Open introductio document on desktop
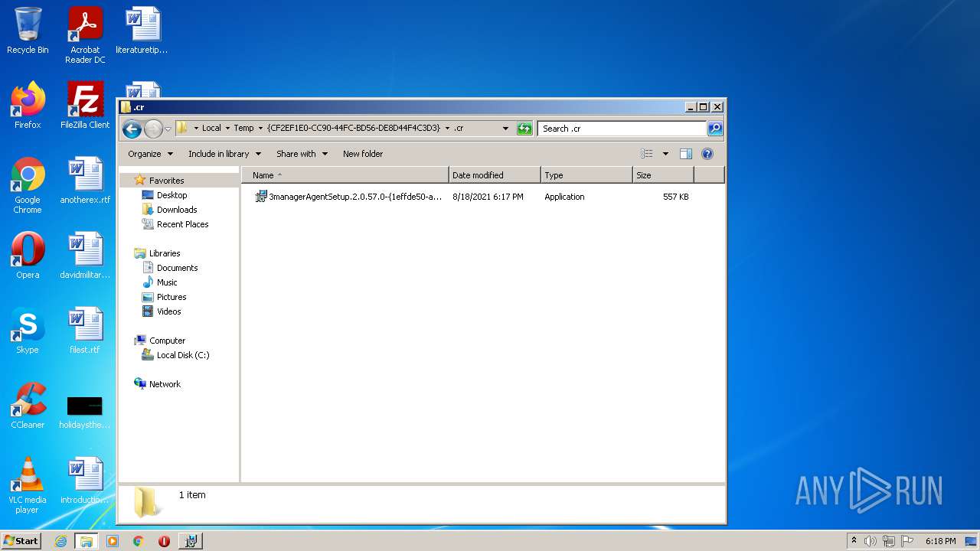The height and width of the screenshot is (551, 980). 85,481
